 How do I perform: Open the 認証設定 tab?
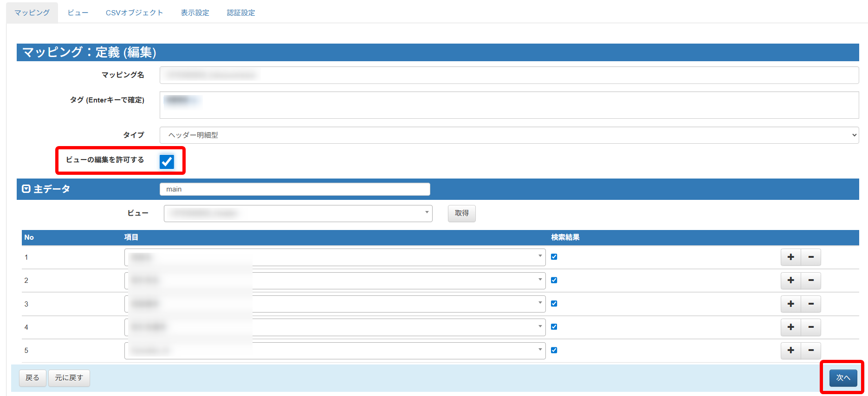point(241,13)
